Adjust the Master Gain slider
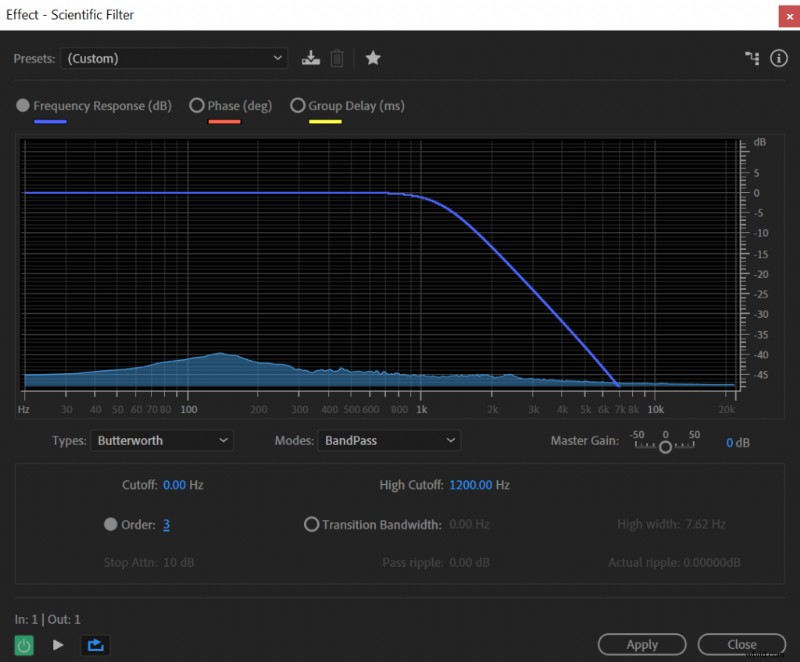 (x=664, y=445)
